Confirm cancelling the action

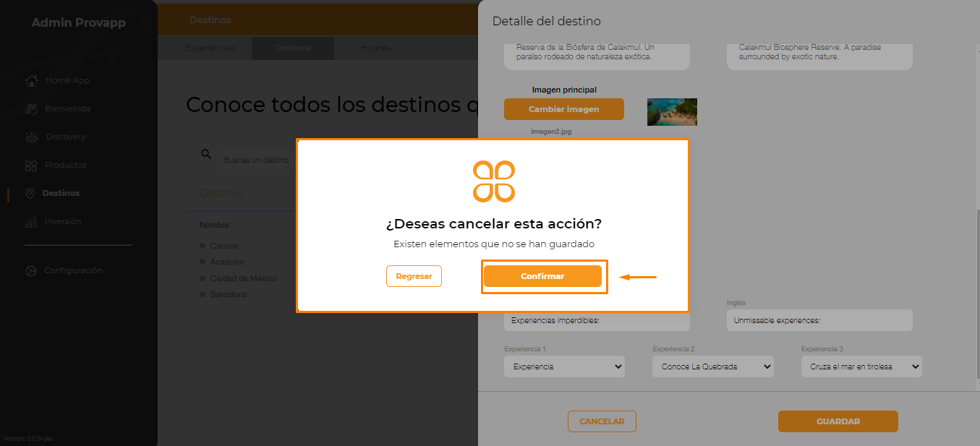(x=542, y=276)
